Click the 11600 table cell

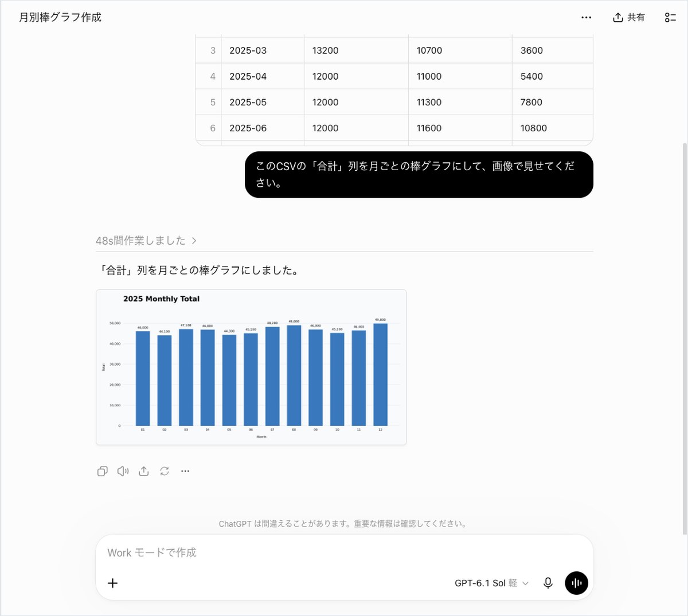tap(460, 128)
